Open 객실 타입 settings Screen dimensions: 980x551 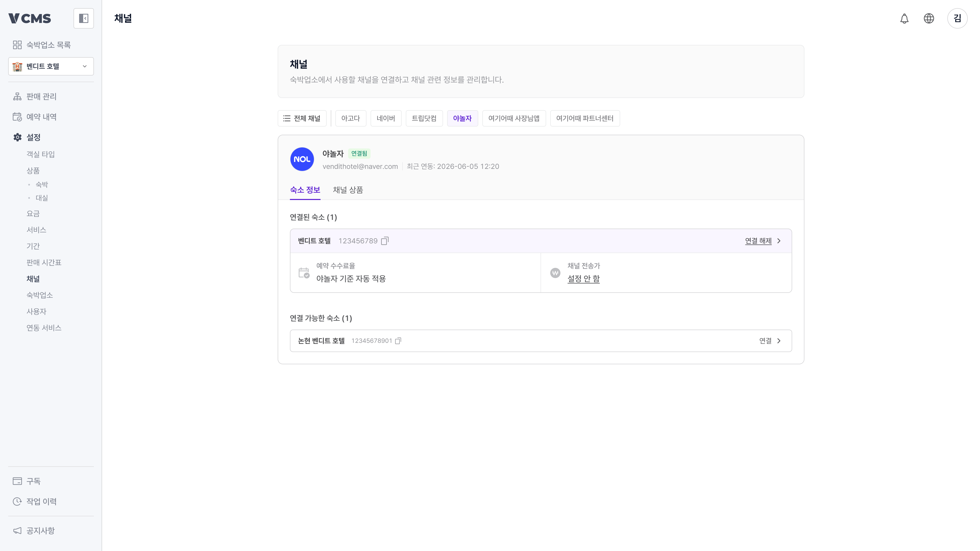click(x=41, y=154)
